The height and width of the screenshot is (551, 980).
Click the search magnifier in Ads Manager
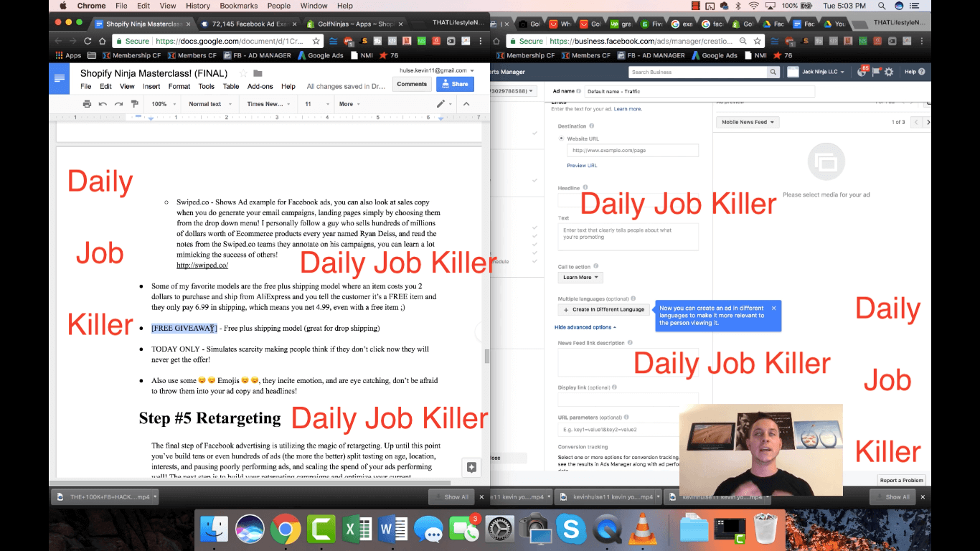(x=773, y=72)
